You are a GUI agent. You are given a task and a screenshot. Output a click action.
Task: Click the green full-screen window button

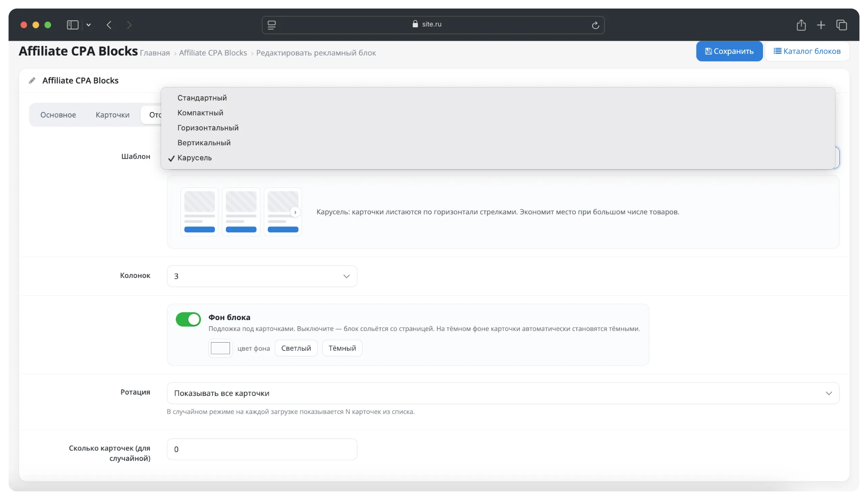[x=48, y=25]
